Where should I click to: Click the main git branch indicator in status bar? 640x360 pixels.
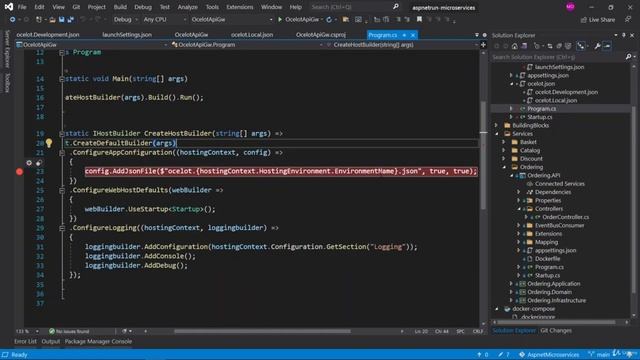[599, 354]
